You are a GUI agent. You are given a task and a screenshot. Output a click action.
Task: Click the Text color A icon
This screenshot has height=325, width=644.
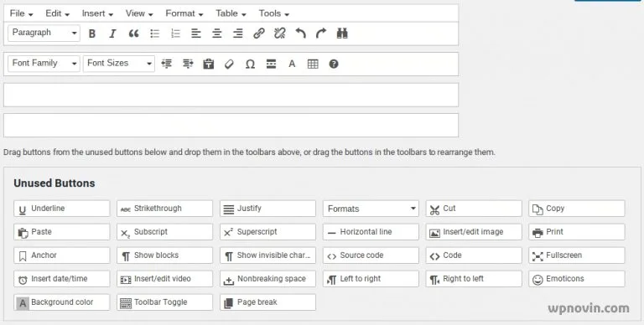(x=292, y=64)
